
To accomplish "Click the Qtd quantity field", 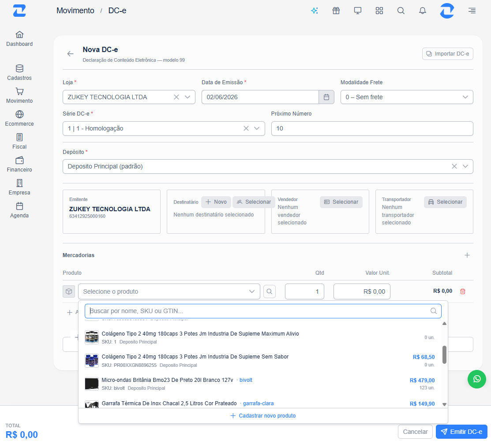I will coord(304,291).
